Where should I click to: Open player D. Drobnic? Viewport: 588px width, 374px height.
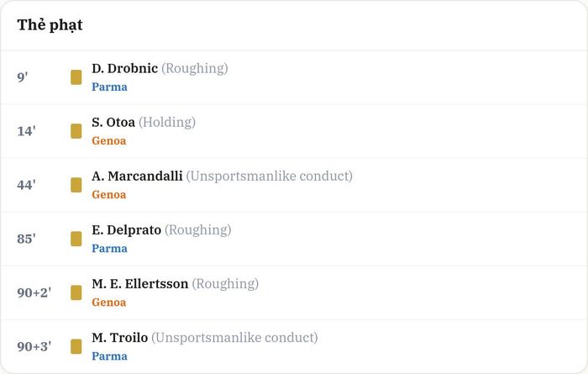[x=125, y=68]
